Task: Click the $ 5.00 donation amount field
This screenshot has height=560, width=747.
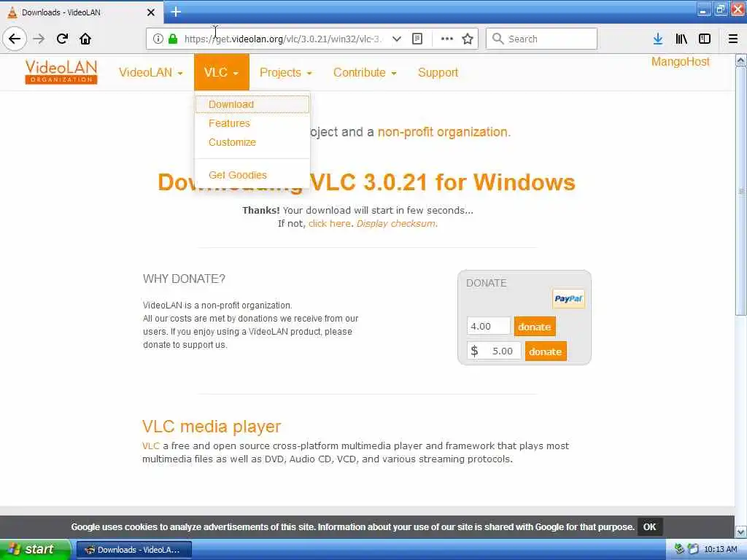Action: 494,351
